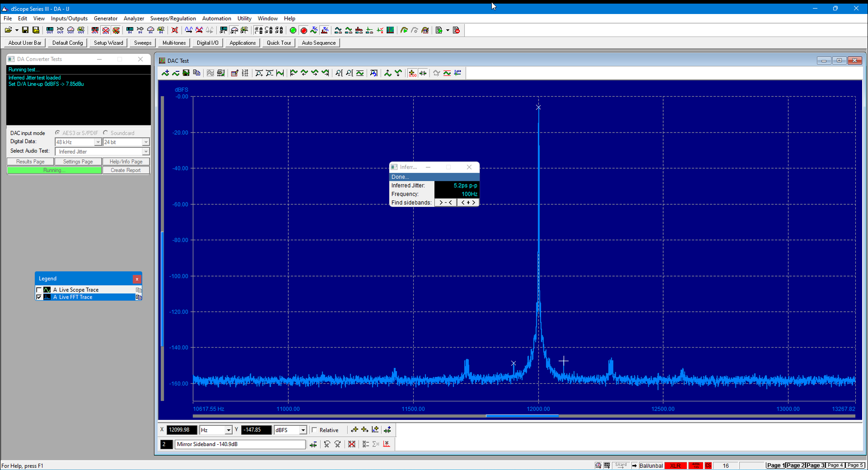This screenshot has width=868, height=470.
Task: Click the red stop circle icon
Action: [304, 30]
